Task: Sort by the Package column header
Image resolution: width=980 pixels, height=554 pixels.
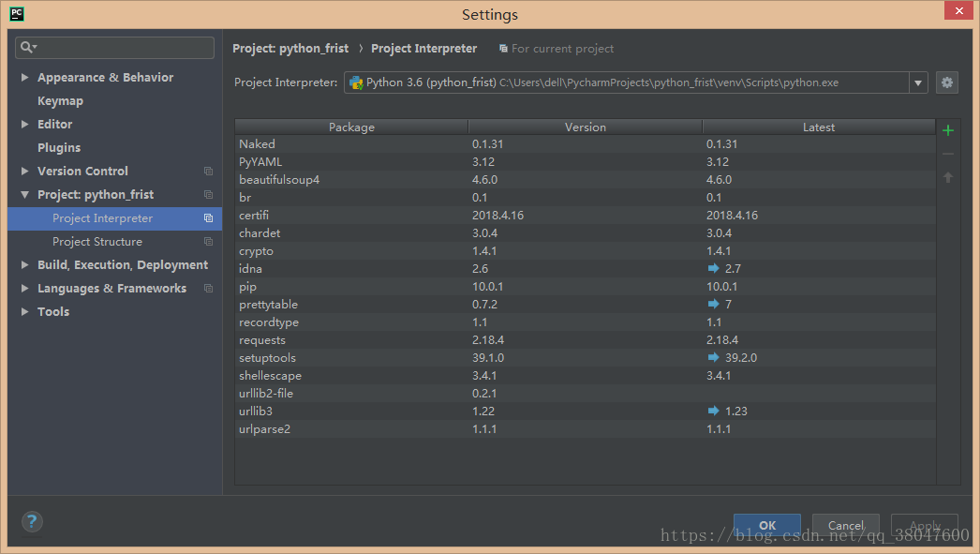Action: click(351, 127)
